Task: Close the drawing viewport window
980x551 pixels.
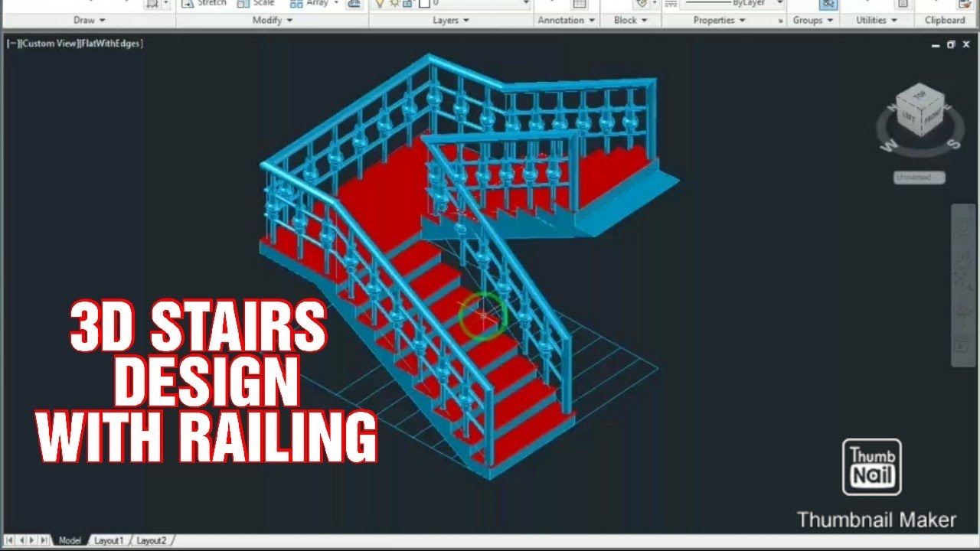Action: [966, 44]
